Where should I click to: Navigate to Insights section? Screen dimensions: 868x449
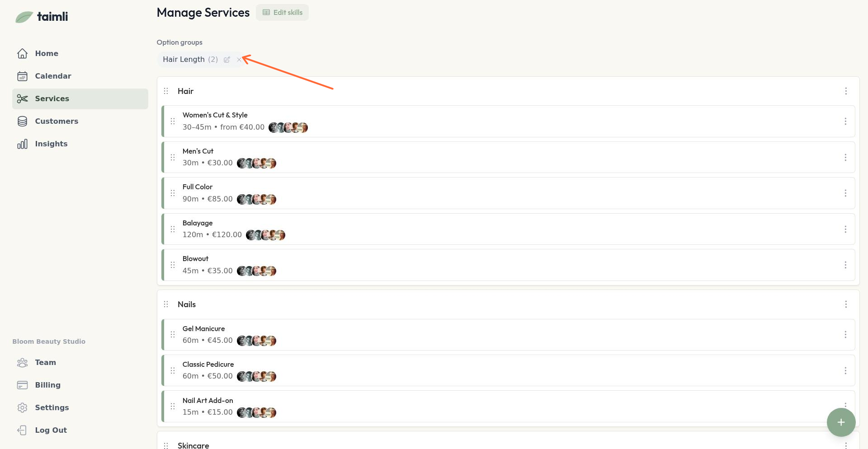51,144
